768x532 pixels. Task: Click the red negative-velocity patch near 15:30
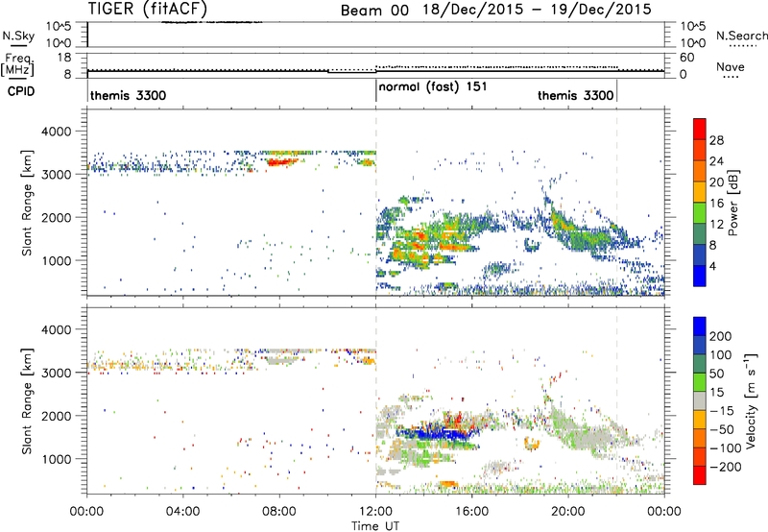[455, 420]
